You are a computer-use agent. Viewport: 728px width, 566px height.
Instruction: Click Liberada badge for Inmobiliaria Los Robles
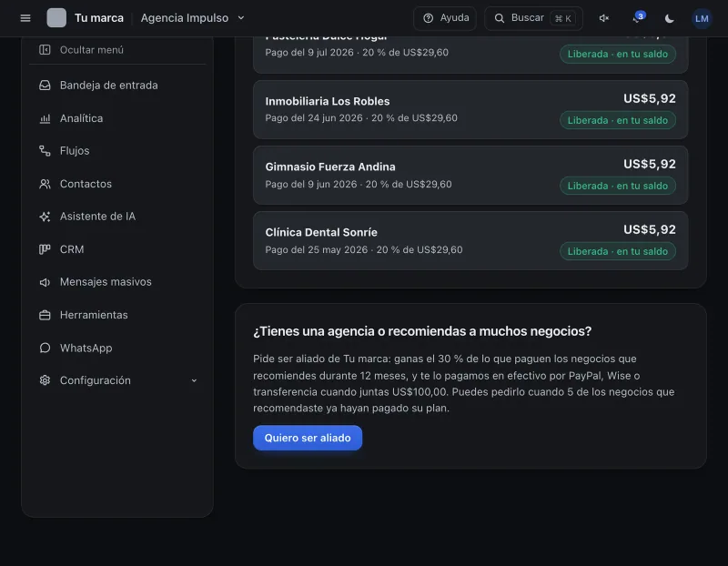point(618,120)
